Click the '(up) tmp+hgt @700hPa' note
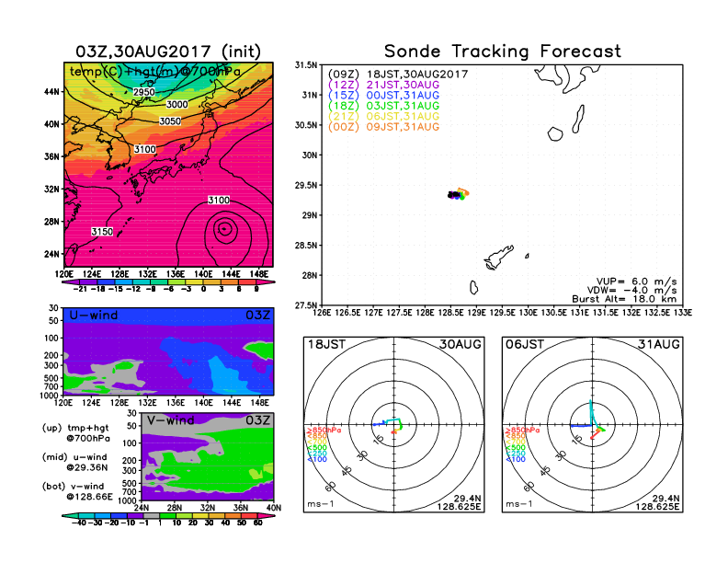This screenshot has width=728, height=563. pos(75,433)
